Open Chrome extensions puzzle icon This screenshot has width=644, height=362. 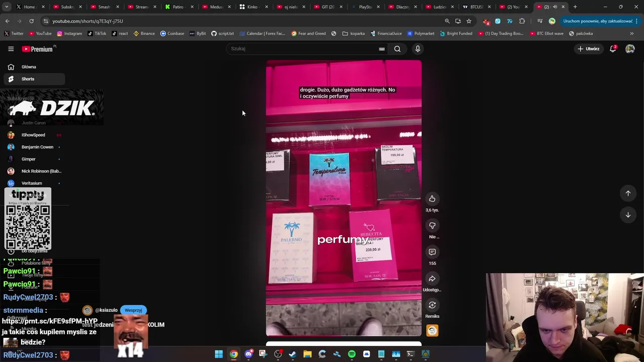click(x=522, y=21)
